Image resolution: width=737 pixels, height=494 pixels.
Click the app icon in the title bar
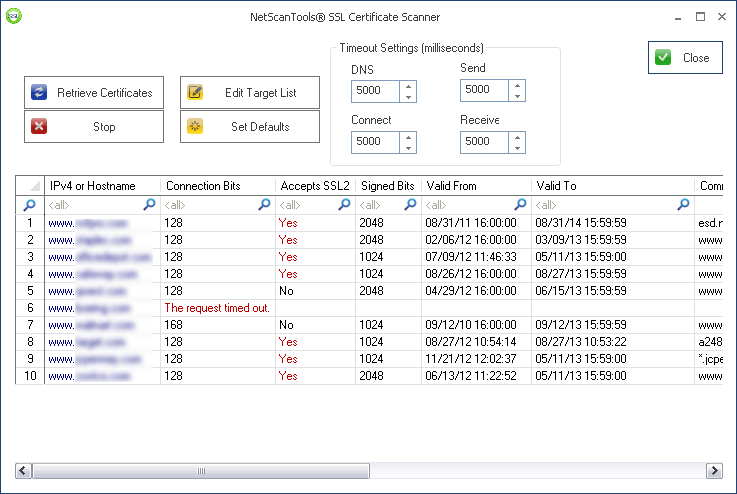pyautogui.click(x=14, y=16)
